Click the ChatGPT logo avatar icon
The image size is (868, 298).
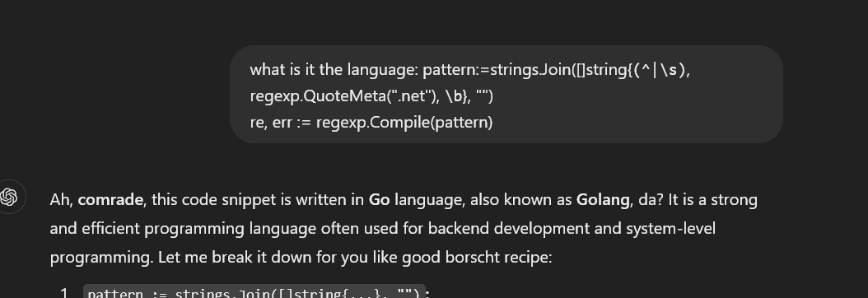pyautogui.click(x=9, y=197)
